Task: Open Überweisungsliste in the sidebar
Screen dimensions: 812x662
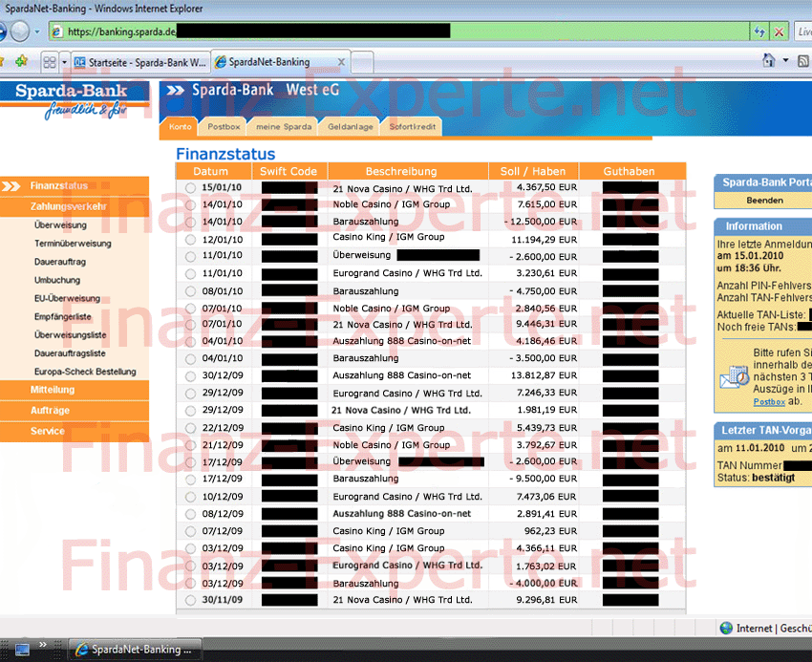Action: point(71,335)
